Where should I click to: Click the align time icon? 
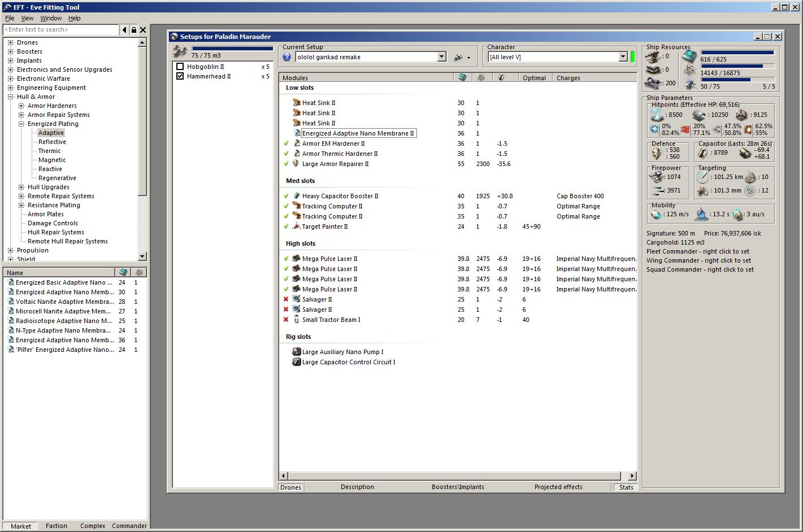(701, 215)
